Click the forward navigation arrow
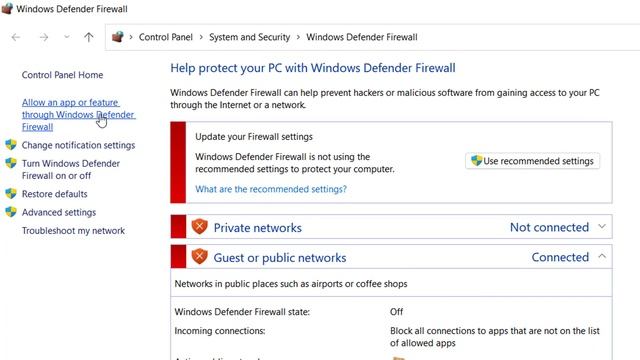Screen dimensions: 640x360 pyautogui.click(x=44, y=38)
